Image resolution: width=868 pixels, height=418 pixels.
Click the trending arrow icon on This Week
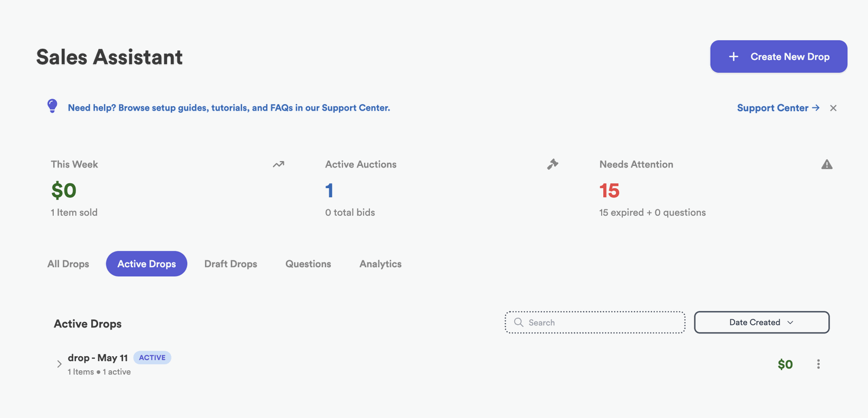pos(278,164)
